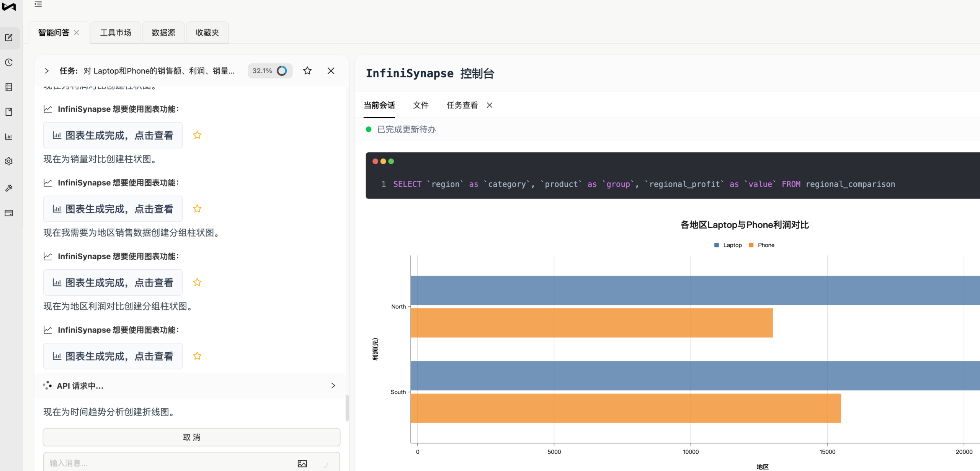The width and height of the screenshot is (980, 471).
Task: Open the settings gear icon in sidebar
Action: coord(9,162)
